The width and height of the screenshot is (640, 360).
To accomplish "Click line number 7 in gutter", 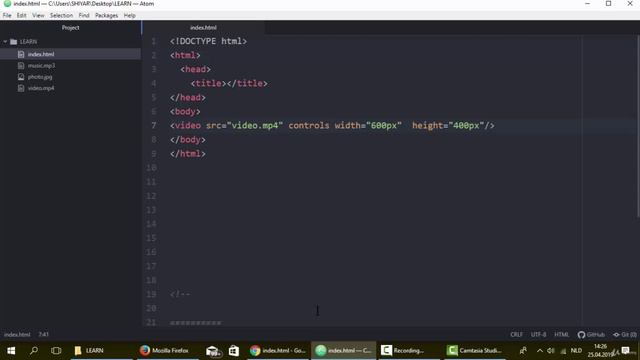I will [x=153, y=125].
